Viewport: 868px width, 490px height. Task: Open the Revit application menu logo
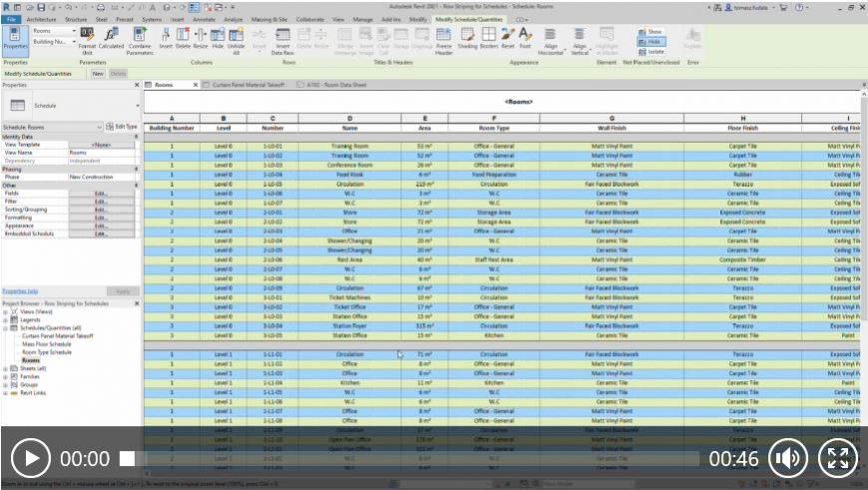(7, 8)
